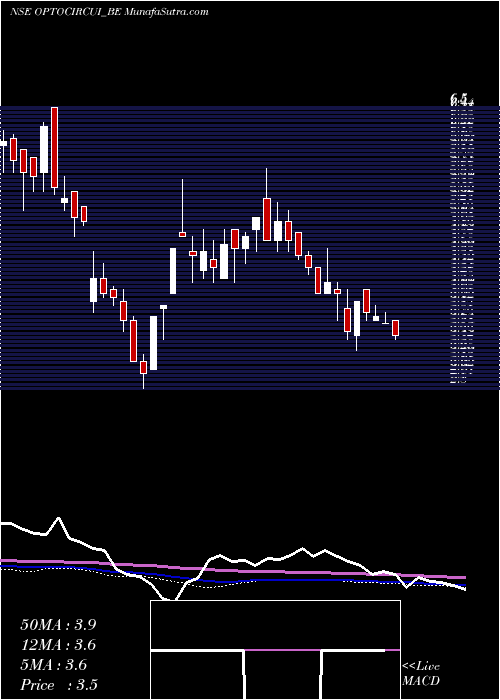Click the 5MA : 3.6 value
The height and width of the screenshot is (700, 500).
(x=54, y=665)
